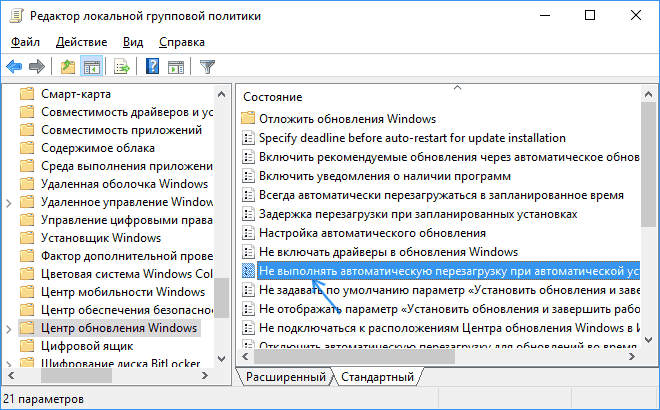Open Help via the question mark icon
660x410 pixels.
click(153, 67)
